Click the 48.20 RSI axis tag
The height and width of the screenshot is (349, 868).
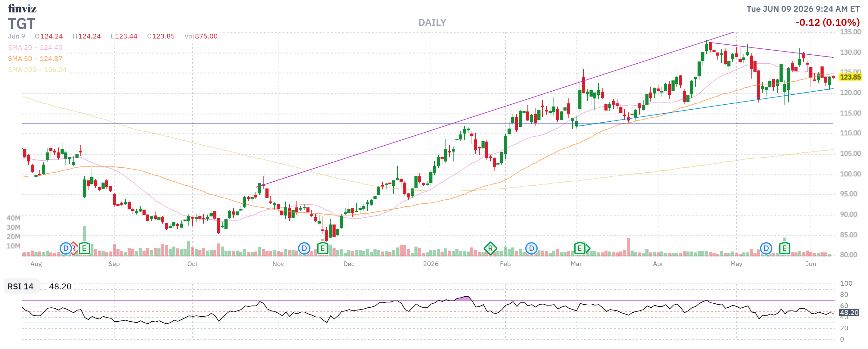point(849,312)
